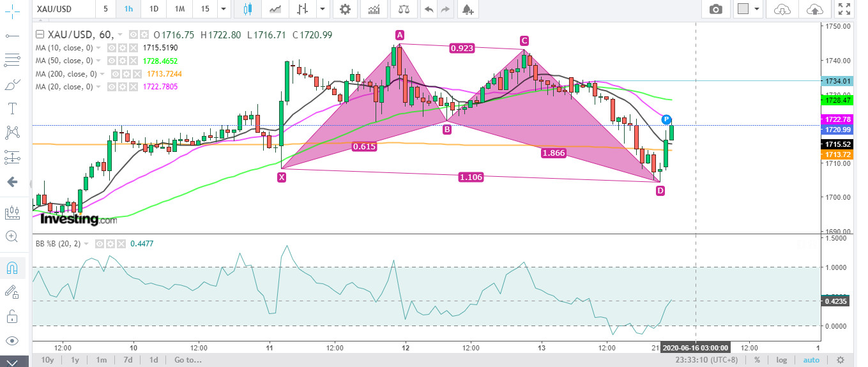Hide the MA (20, close, 0) indicator
Viewport: 868px width, 367px height.
coord(111,87)
